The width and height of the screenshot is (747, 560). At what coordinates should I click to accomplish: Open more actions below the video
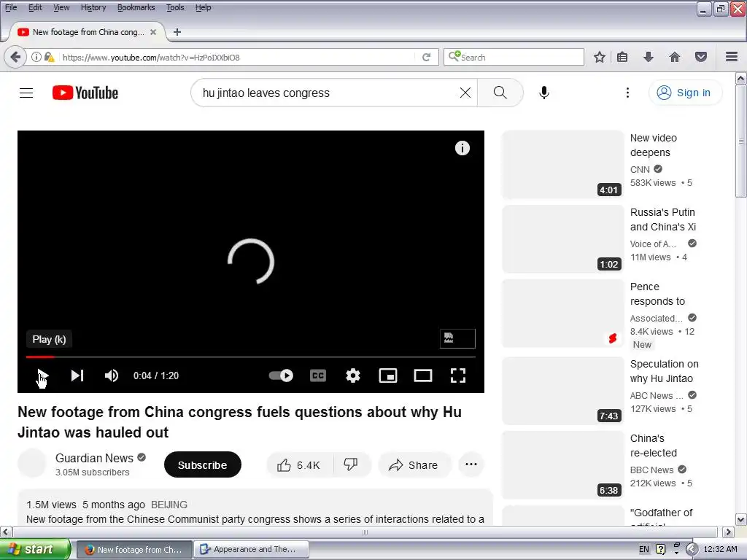471,464
